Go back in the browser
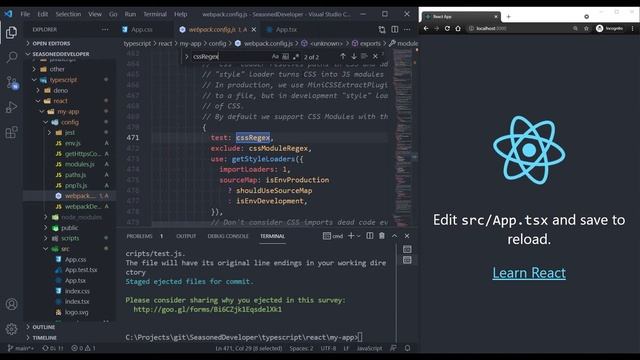Image resolution: width=640 pixels, height=360 pixels. coord(426,28)
